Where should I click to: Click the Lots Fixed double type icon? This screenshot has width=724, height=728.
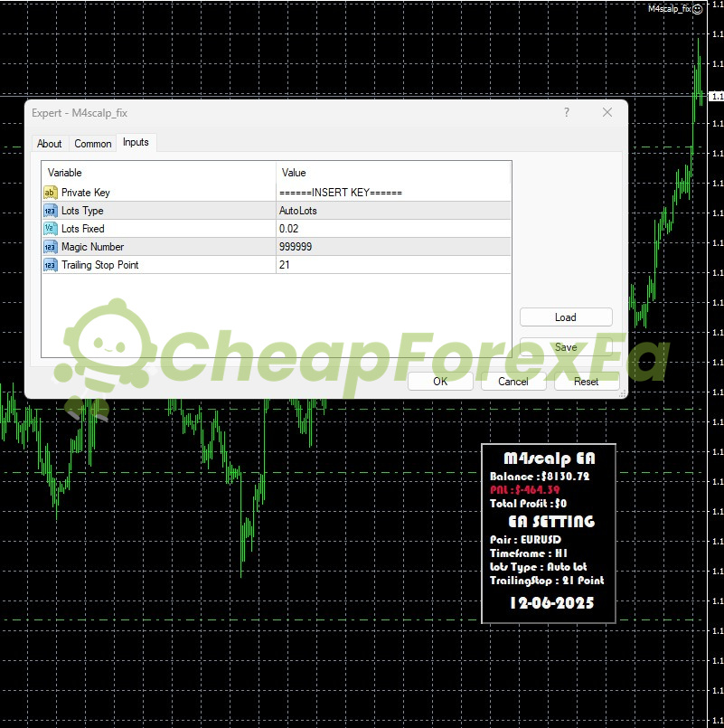click(x=50, y=229)
